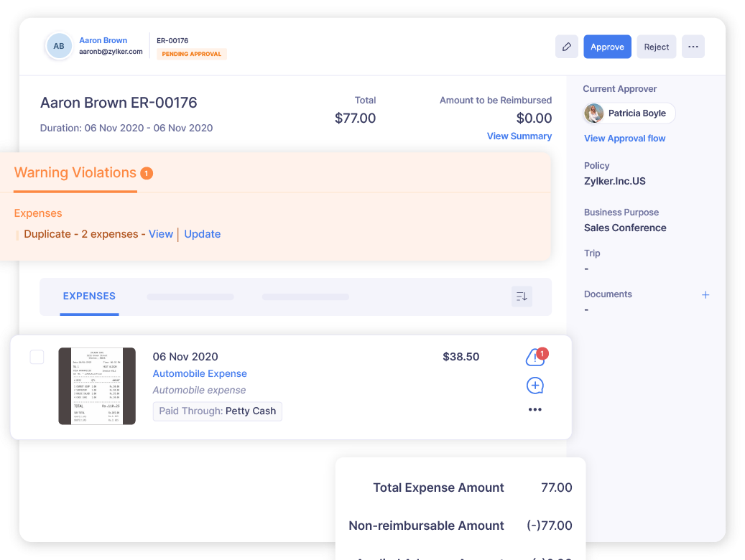This screenshot has height=560, width=745.
Task: Open the Warning Violations count badge
Action: coord(146,172)
